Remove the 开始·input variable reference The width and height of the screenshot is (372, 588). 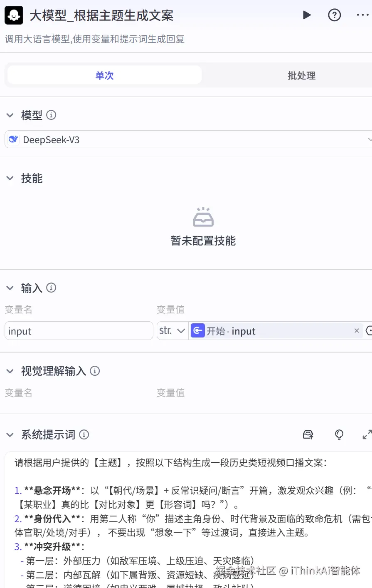coord(357,330)
